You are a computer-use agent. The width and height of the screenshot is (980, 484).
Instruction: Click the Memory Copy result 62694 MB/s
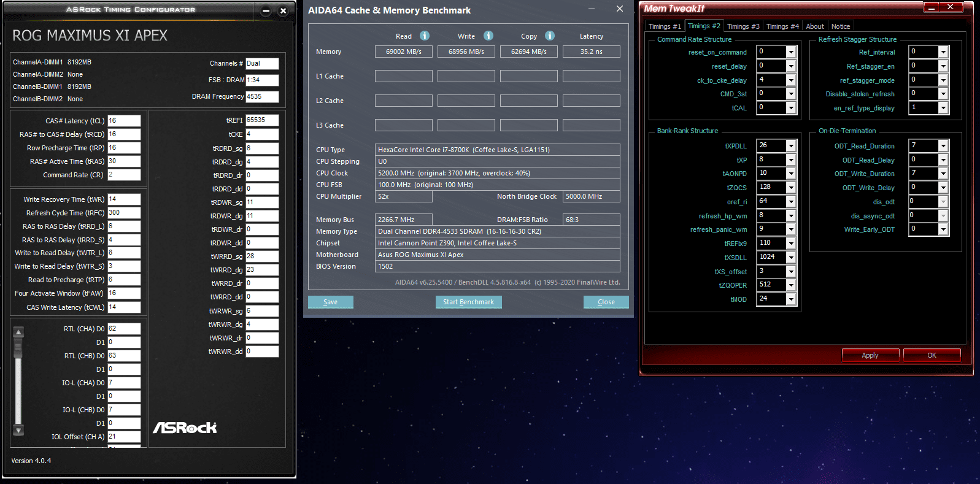529,52
